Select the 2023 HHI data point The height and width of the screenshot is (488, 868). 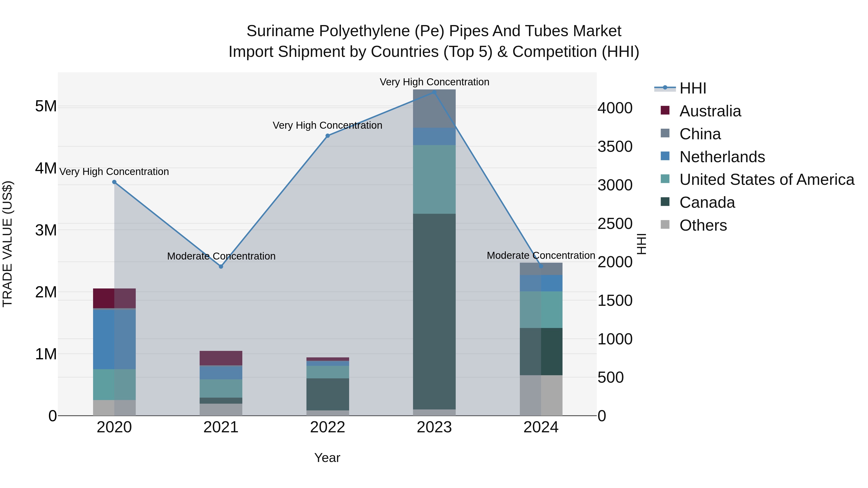coord(434,92)
